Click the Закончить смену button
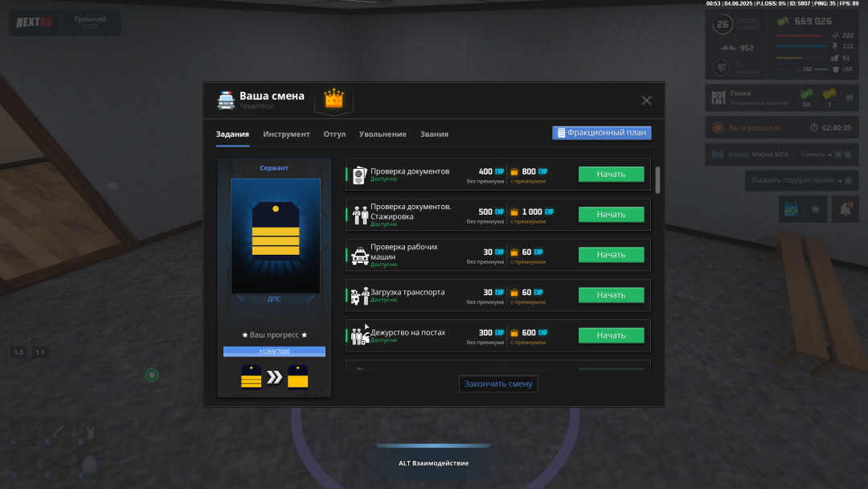This screenshot has height=489, width=868. click(498, 384)
